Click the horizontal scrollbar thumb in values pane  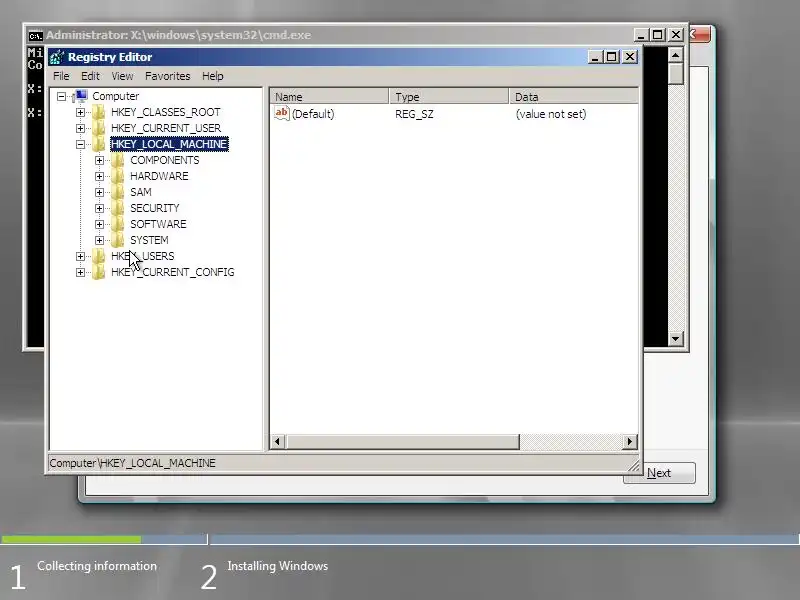(403, 442)
